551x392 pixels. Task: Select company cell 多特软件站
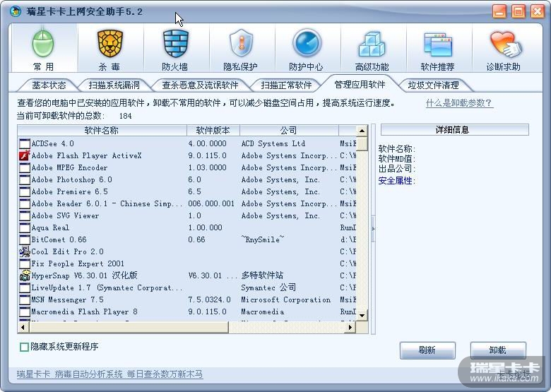click(x=262, y=275)
